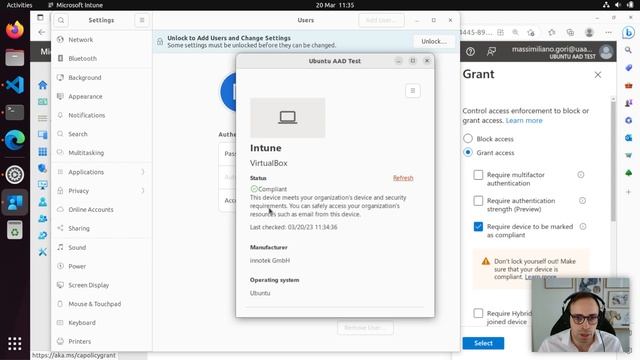Open Bluetooth in Settings sidebar
This screenshot has height=360, width=640.
[101, 58]
